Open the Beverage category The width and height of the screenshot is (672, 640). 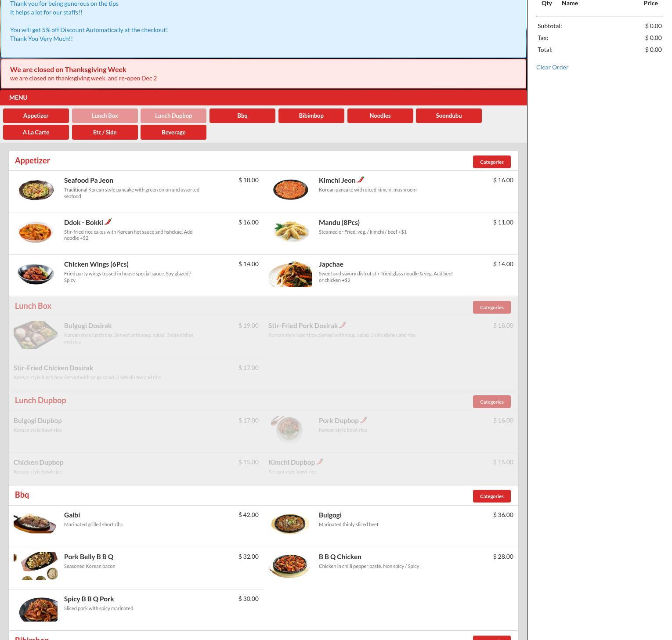point(173,132)
